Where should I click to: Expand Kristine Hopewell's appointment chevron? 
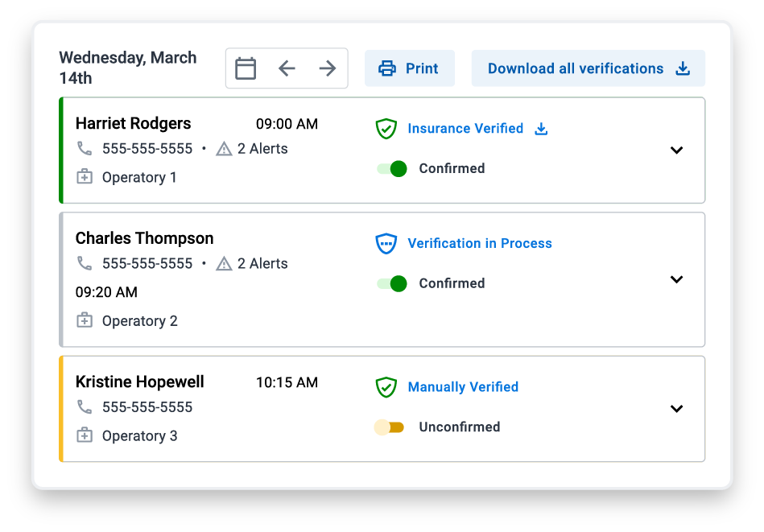click(x=676, y=409)
